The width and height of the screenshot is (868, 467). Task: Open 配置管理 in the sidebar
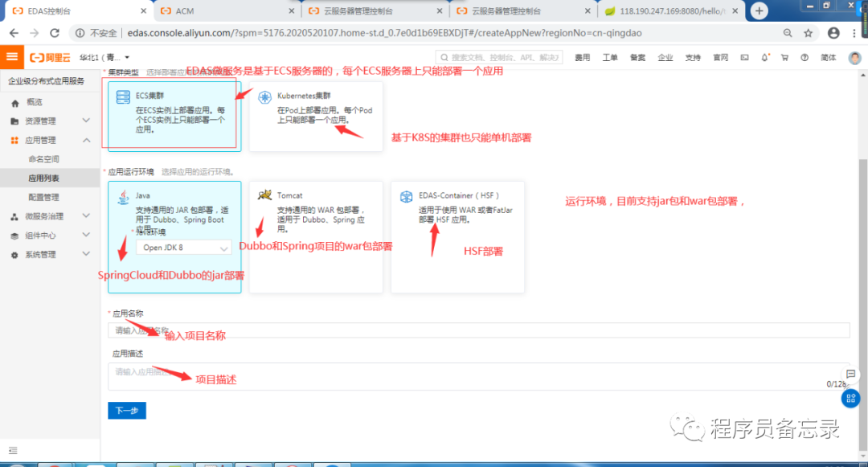[43, 197]
